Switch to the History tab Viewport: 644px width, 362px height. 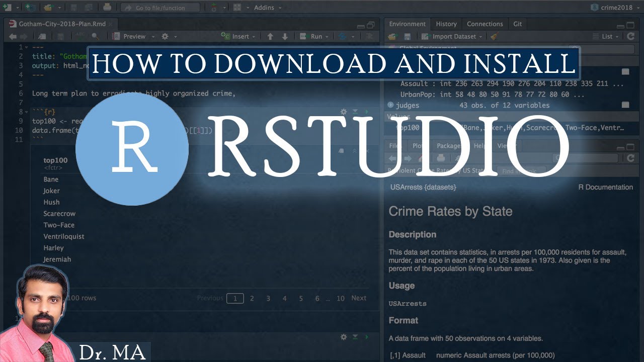[x=446, y=24]
